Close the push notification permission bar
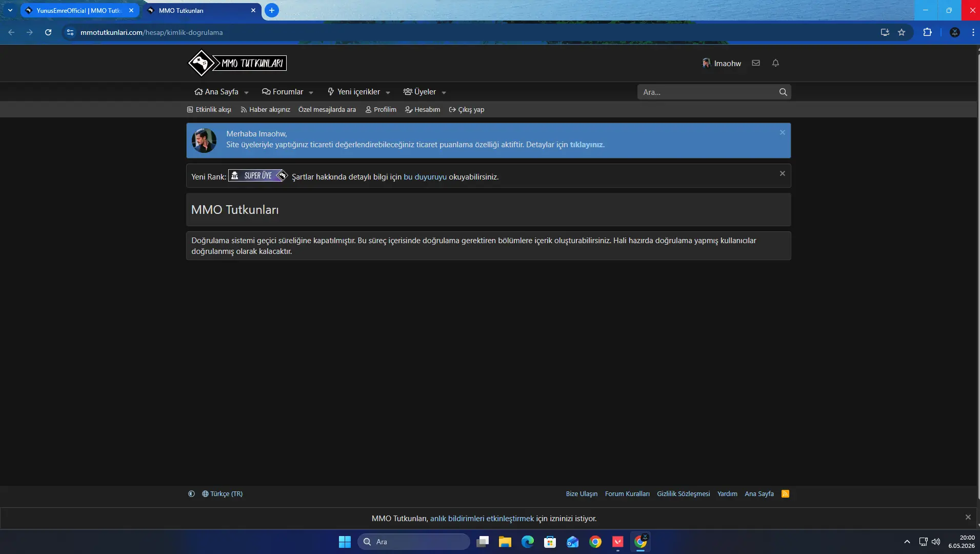The width and height of the screenshot is (980, 554). (x=968, y=517)
